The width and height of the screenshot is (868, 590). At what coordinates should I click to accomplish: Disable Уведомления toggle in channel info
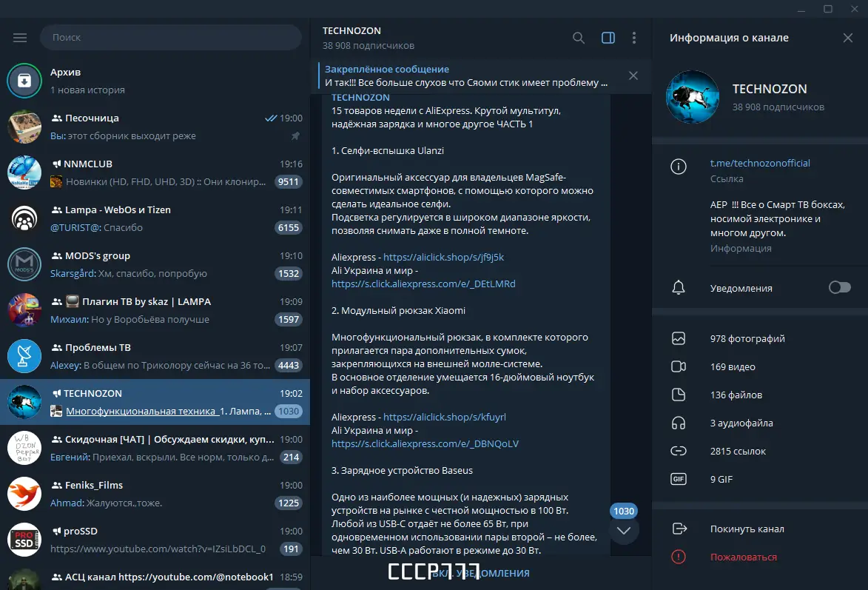point(839,288)
